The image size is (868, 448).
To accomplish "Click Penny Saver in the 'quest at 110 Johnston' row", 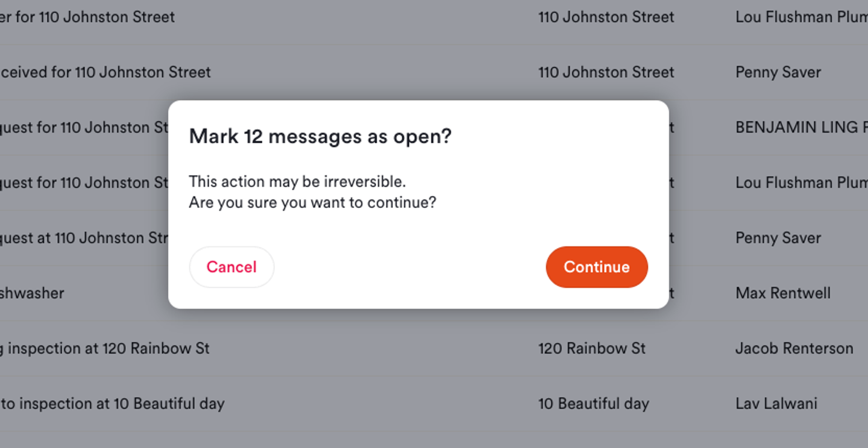I will [778, 238].
